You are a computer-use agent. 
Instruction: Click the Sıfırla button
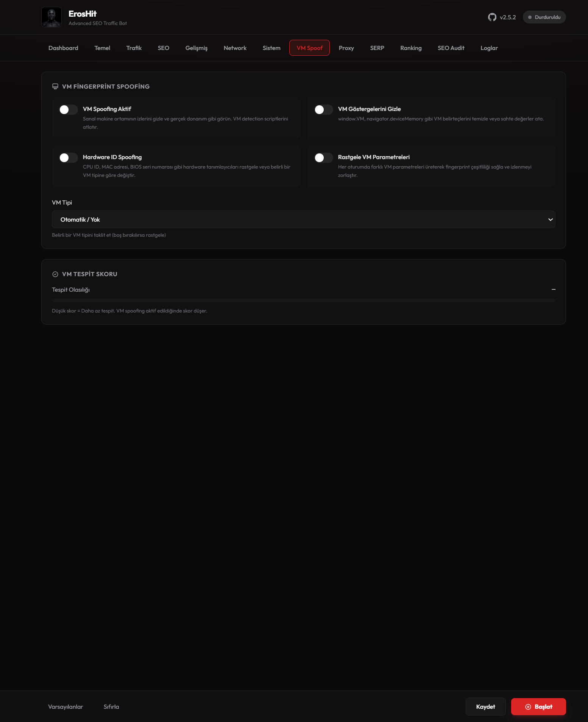pos(111,707)
